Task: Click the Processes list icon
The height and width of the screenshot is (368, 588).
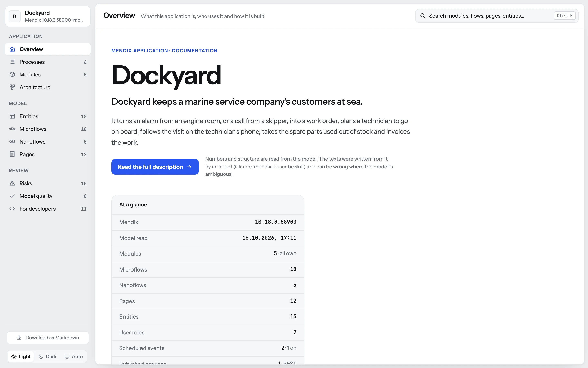Action: pyautogui.click(x=12, y=62)
